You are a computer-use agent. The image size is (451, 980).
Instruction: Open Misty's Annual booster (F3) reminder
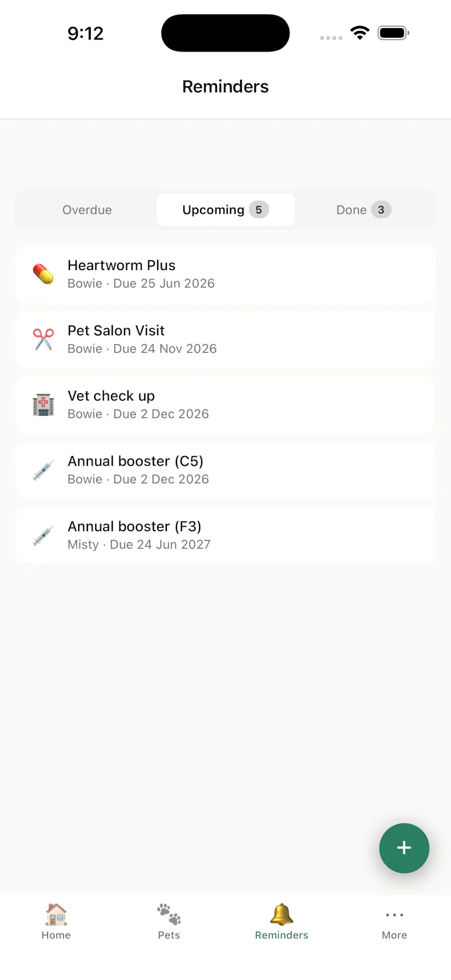point(225,536)
